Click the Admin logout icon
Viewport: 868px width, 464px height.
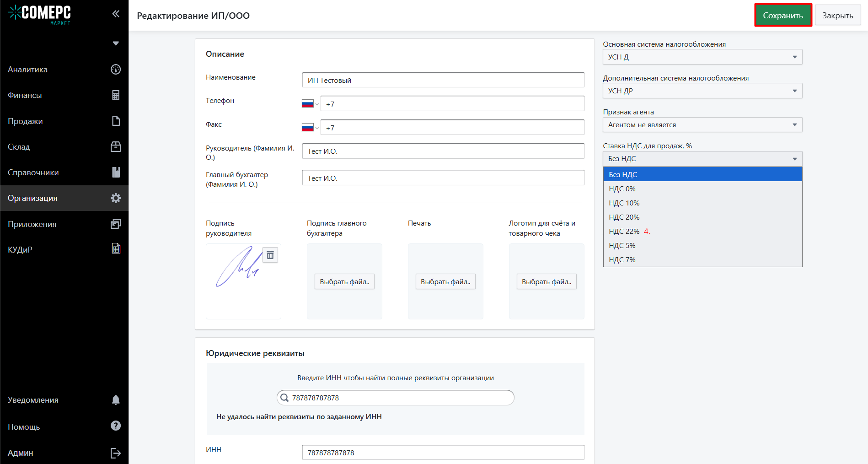pyautogui.click(x=116, y=453)
